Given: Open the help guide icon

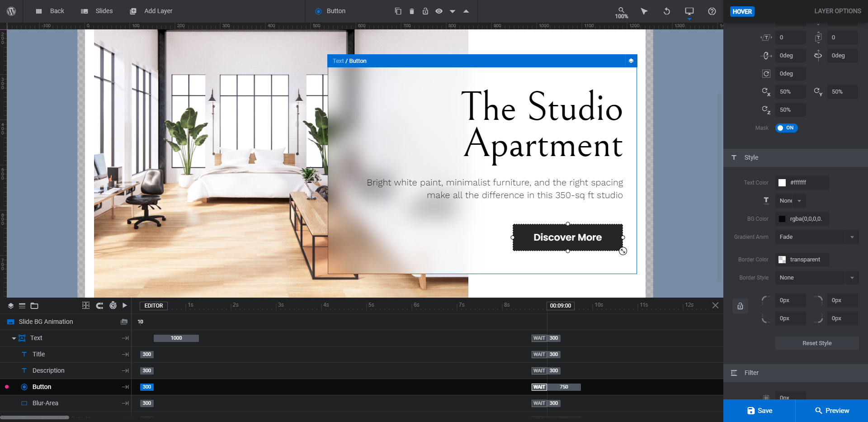Looking at the screenshot, I should point(712,11).
